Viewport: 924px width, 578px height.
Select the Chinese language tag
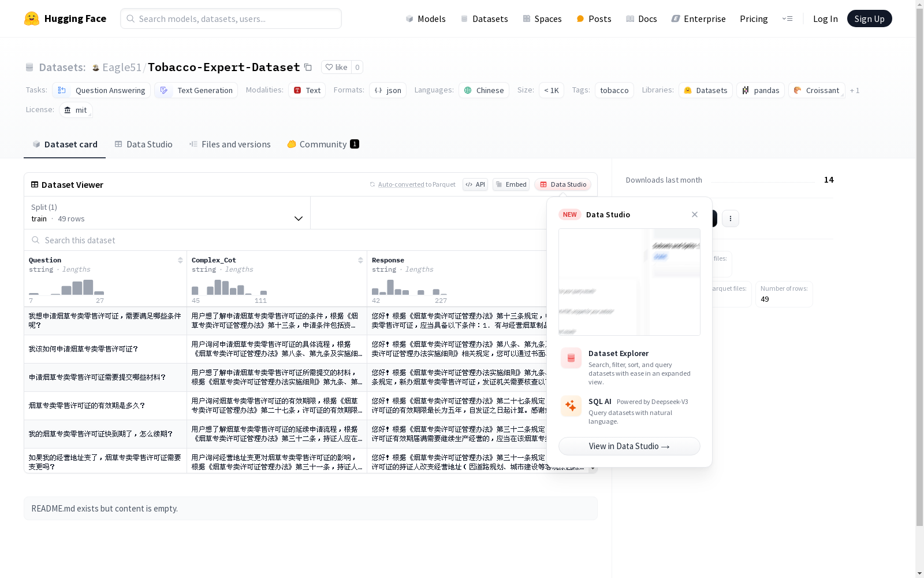(484, 90)
